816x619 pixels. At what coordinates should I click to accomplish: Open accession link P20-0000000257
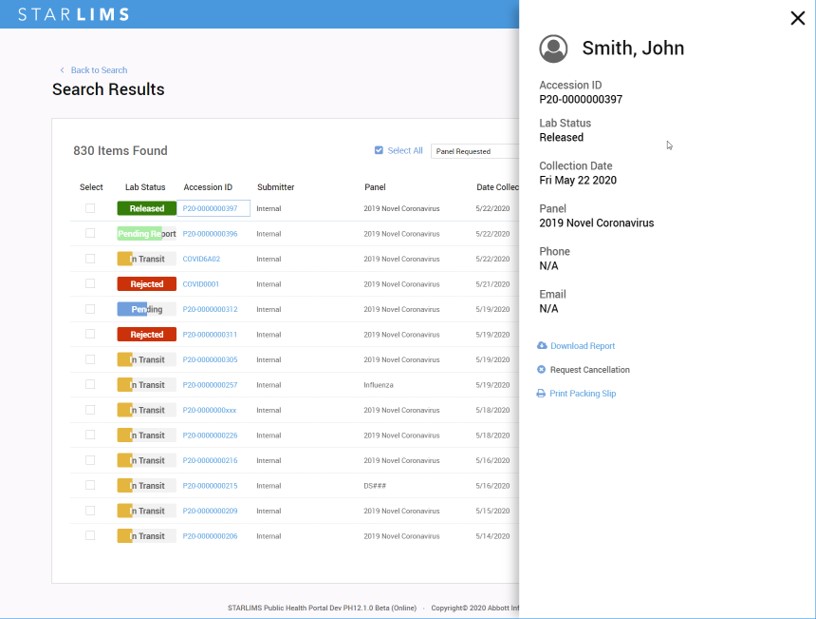coord(210,385)
